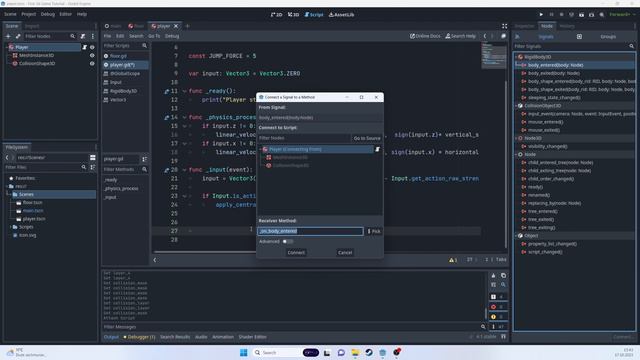Open the Import tab beside Scene
Viewport: 640px width, 360px height.
[x=32, y=26]
